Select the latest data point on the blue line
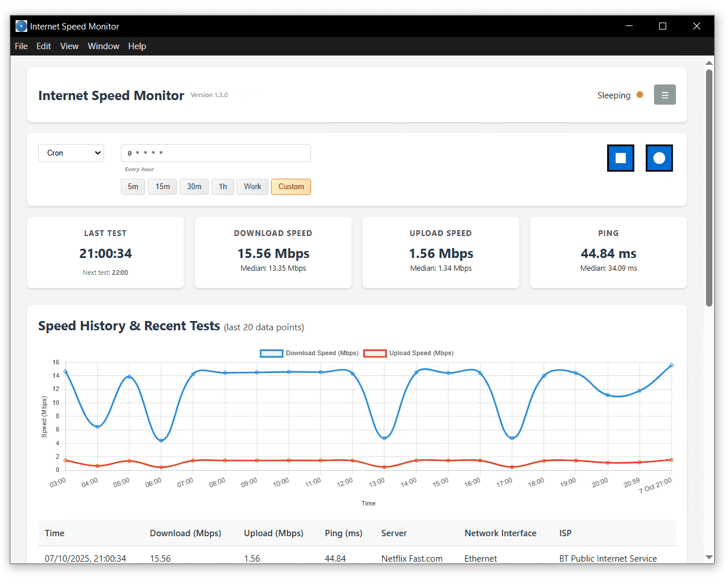 pyautogui.click(x=671, y=365)
